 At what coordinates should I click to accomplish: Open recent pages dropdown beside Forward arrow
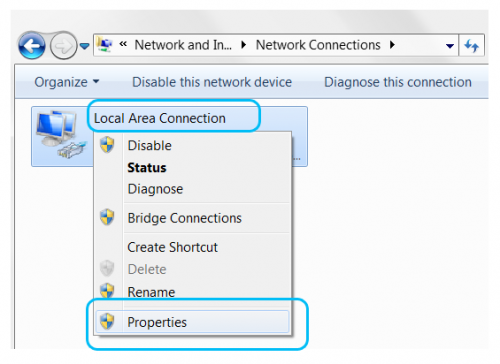(x=85, y=46)
